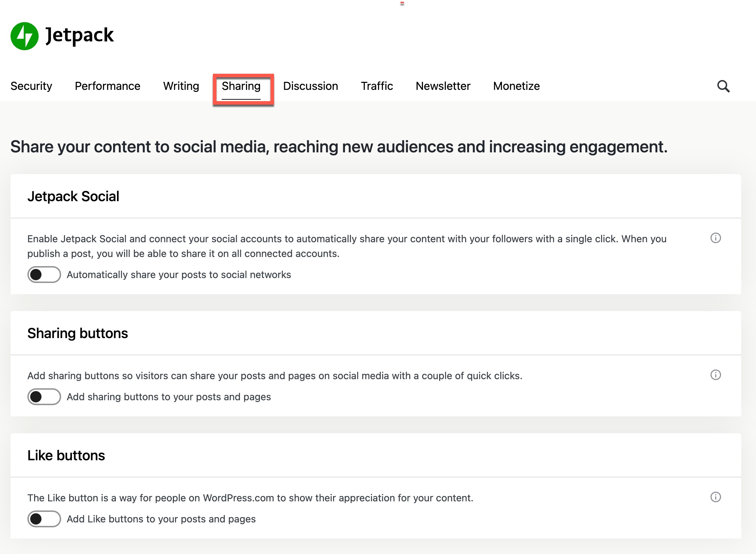Switch to the Traffic tab

point(377,86)
